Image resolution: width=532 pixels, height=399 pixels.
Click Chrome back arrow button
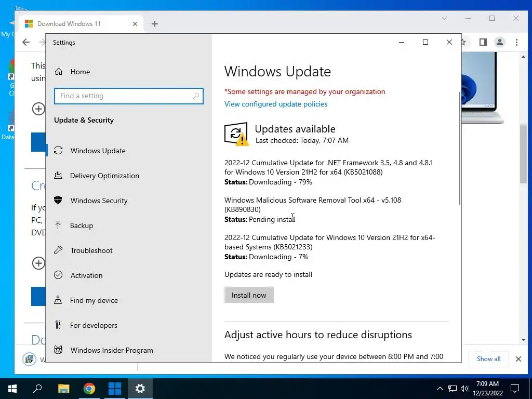[26, 42]
